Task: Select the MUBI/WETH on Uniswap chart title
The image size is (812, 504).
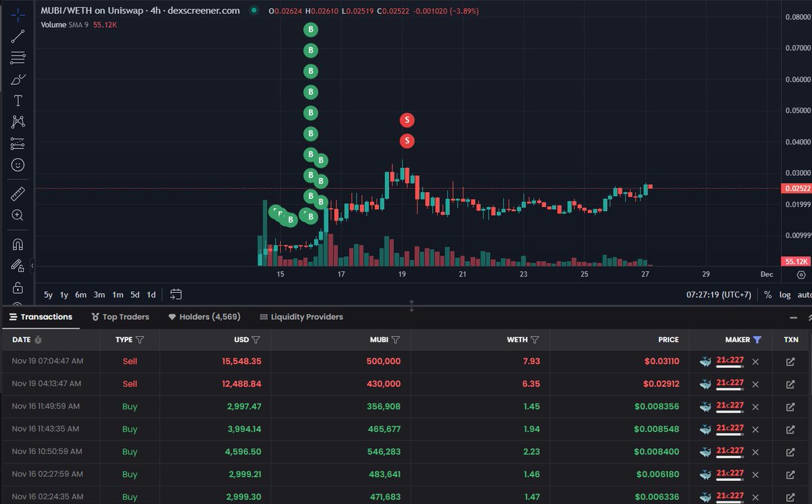Action: 140,11
